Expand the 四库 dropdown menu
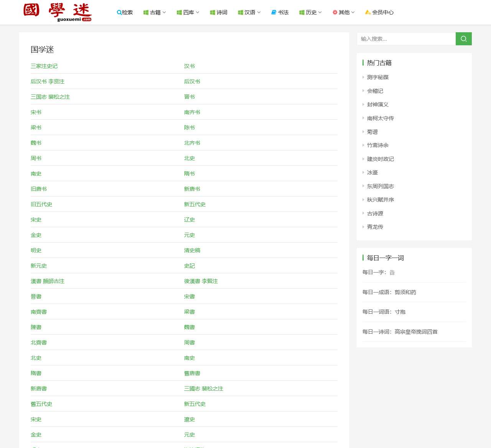The image size is (491, 448). (188, 12)
